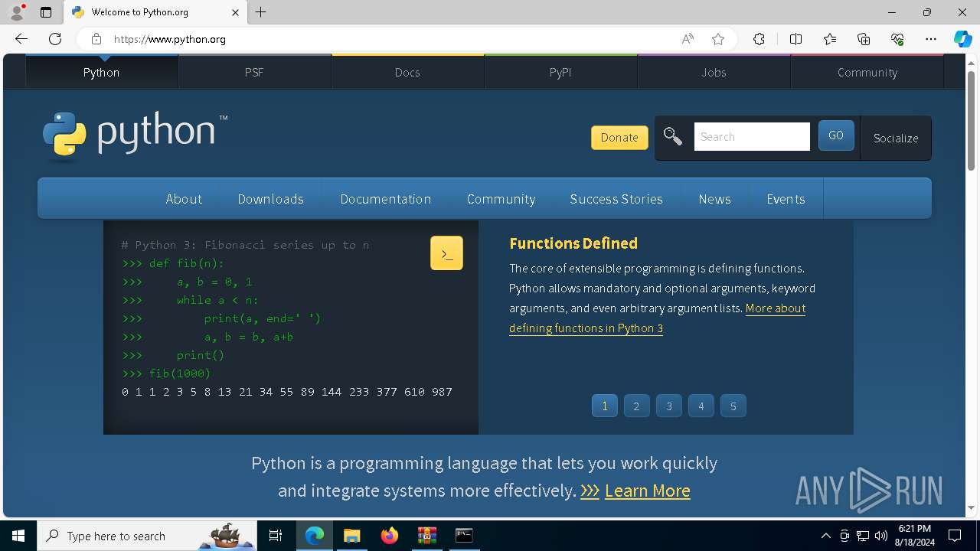Open Copilot sidebar icon
Screen dimensions: 980x551
(x=962, y=39)
